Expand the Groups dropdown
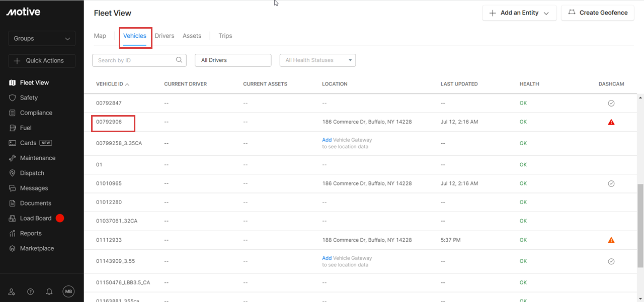Image resolution: width=644 pixels, height=302 pixels. (42, 38)
